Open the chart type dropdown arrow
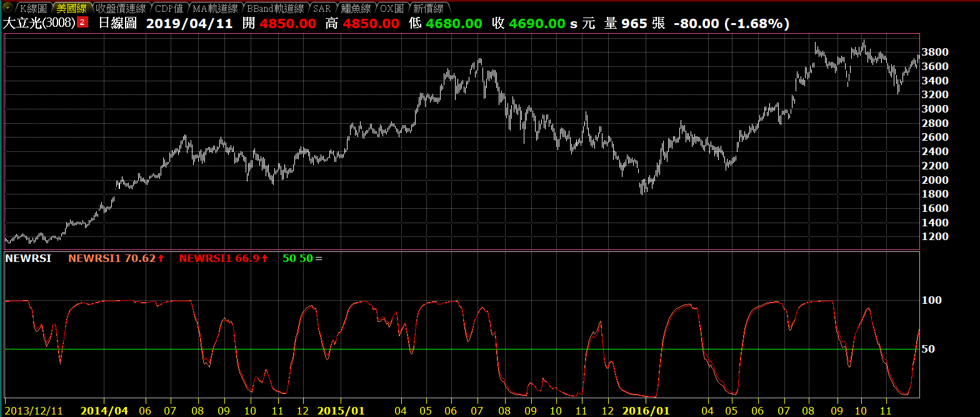 tap(7, 8)
